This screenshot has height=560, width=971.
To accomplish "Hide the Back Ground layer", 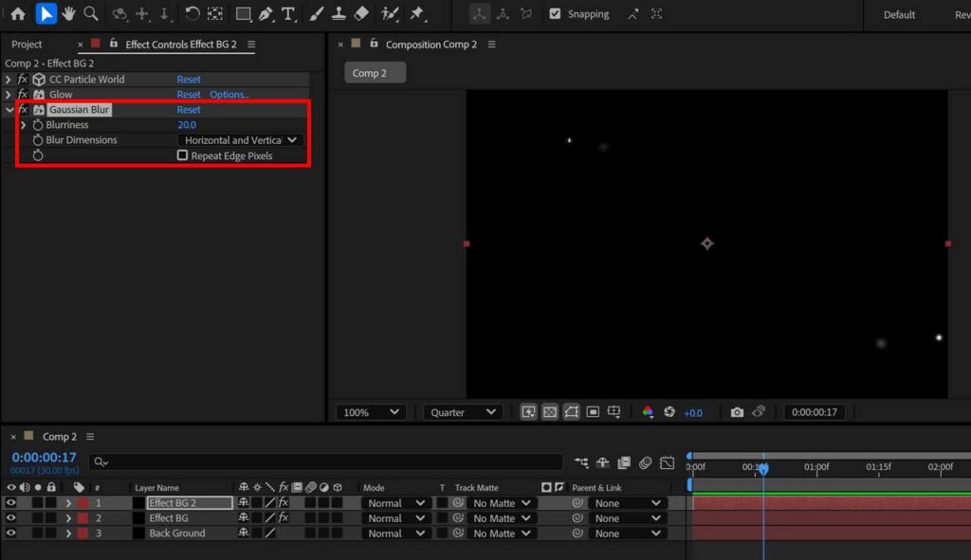I will tap(10, 533).
